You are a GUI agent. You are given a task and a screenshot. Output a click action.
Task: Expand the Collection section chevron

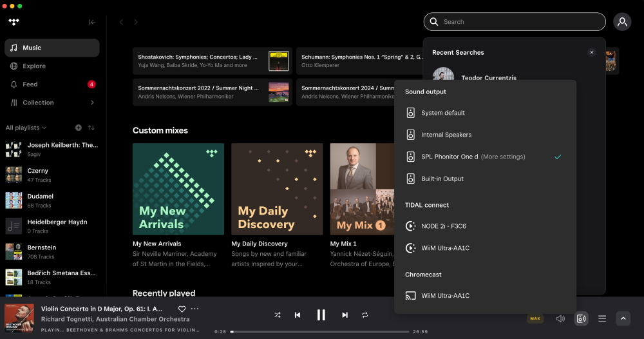coord(92,102)
